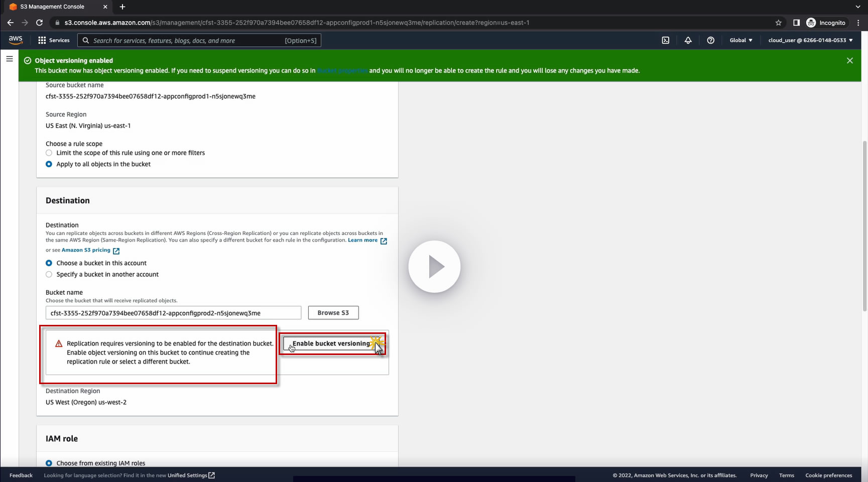Viewport: 868px width, 482px height.
Task: Click the AWS logo home icon
Action: pos(16,40)
